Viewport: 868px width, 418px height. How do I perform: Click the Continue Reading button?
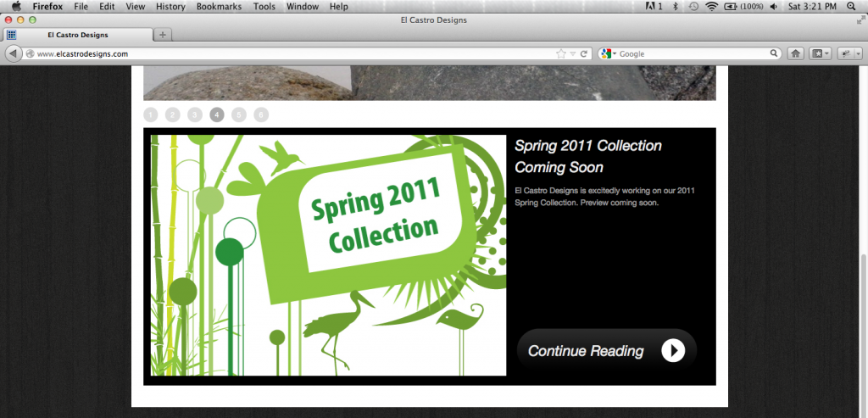(607, 350)
